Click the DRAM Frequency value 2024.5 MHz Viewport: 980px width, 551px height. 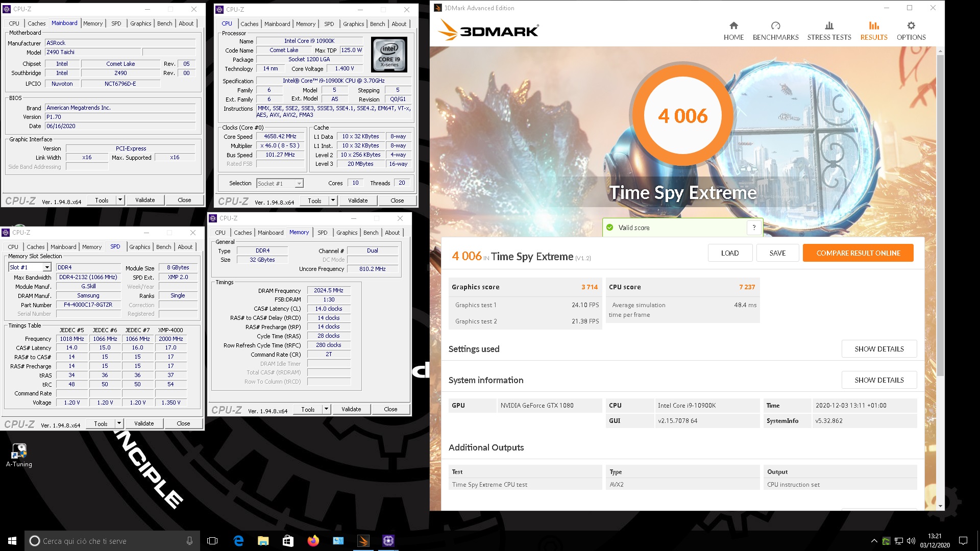click(x=328, y=290)
